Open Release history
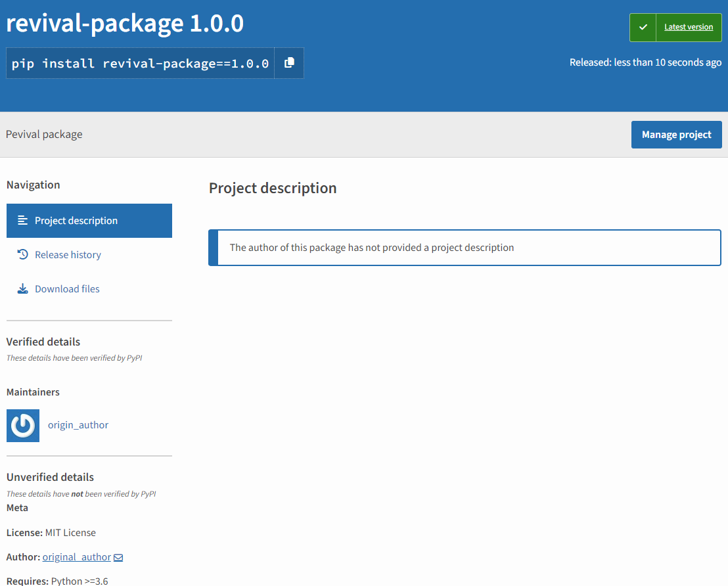Image resolution: width=728 pixels, height=586 pixels. 68,254
